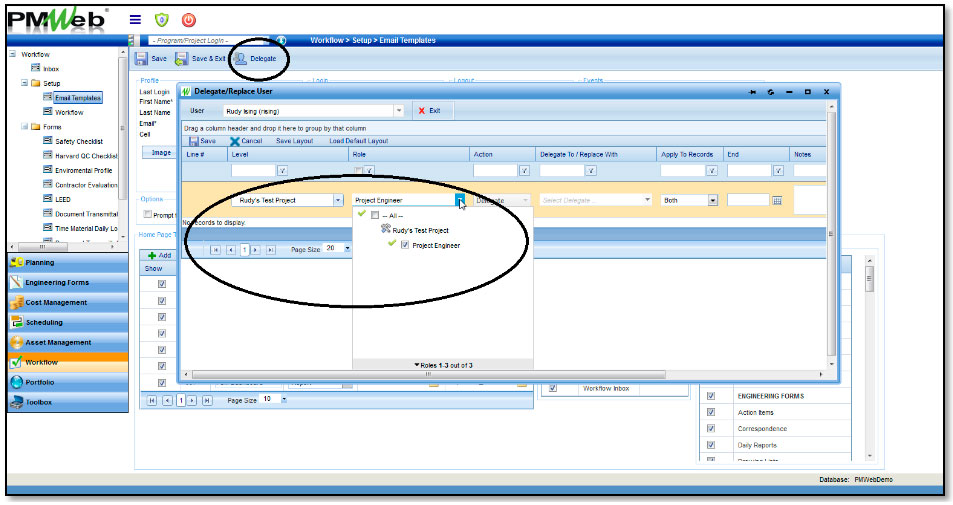953x505 pixels.
Task: Open the Cost Management module
Action: (x=67, y=303)
